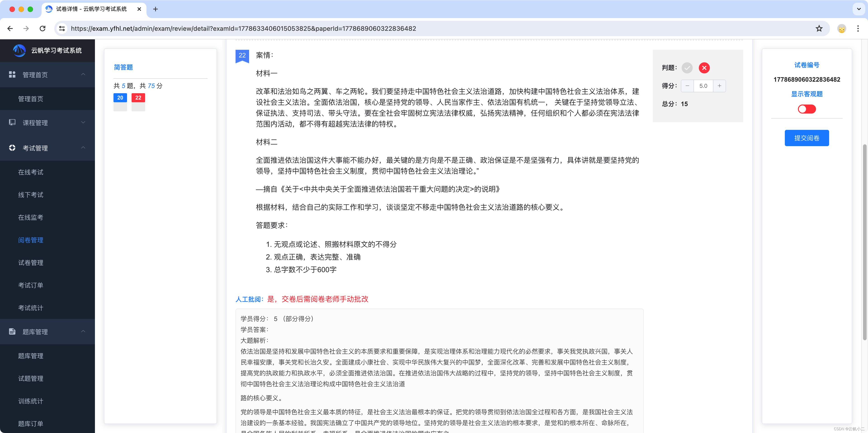
Task: Click the browser address bar URL
Action: [x=243, y=28]
